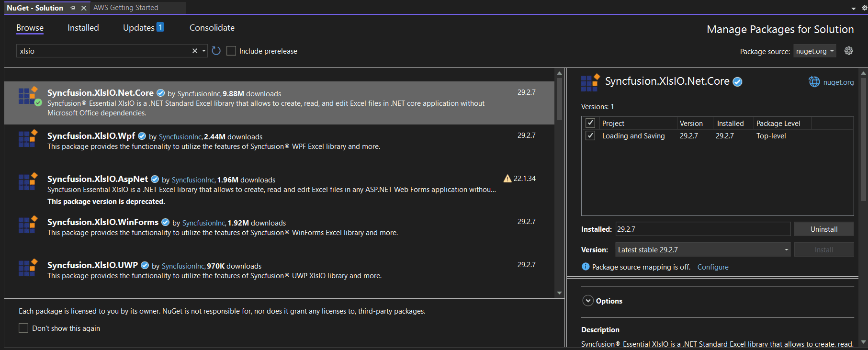Open the nuget.org link in details pane
Viewport: 868px width, 350px height.
coord(838,82)
